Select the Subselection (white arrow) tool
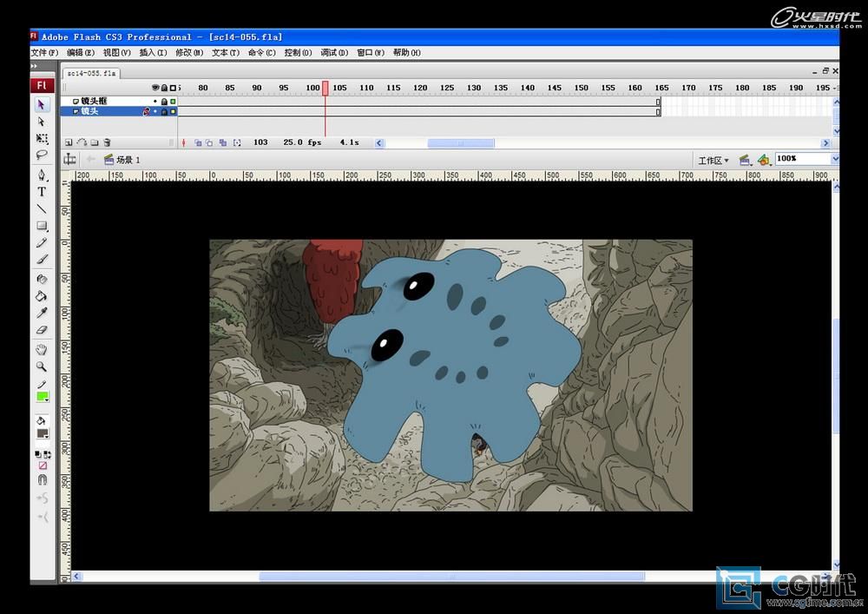This screenshot has width=868, height=614. pyautogui.click(x=41, y=122)
